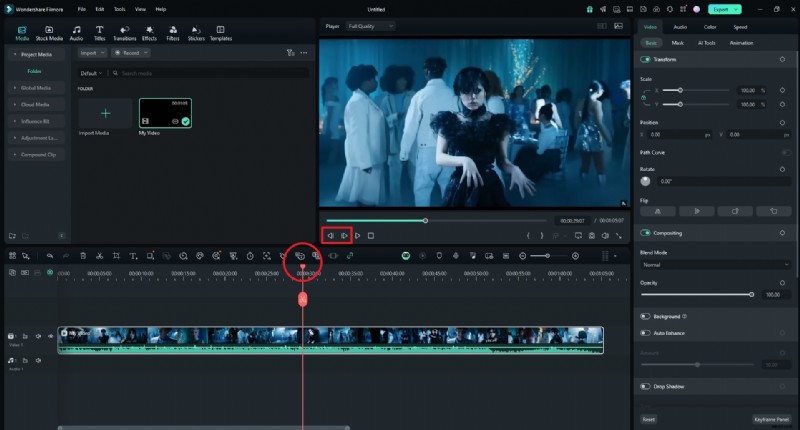This screenshot has height=430, width=800.
Task: Enable the Drop Shadow switch
Action: coord(645,386)
